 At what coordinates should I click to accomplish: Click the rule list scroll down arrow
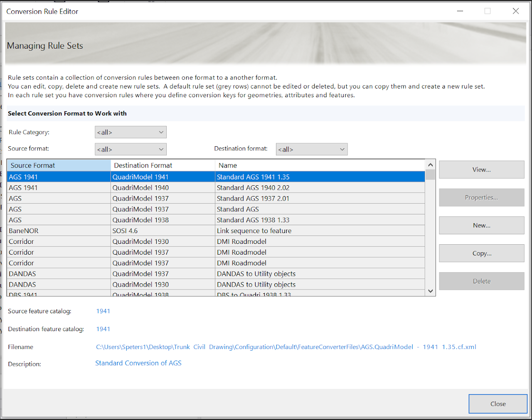[x=431, y=291]
